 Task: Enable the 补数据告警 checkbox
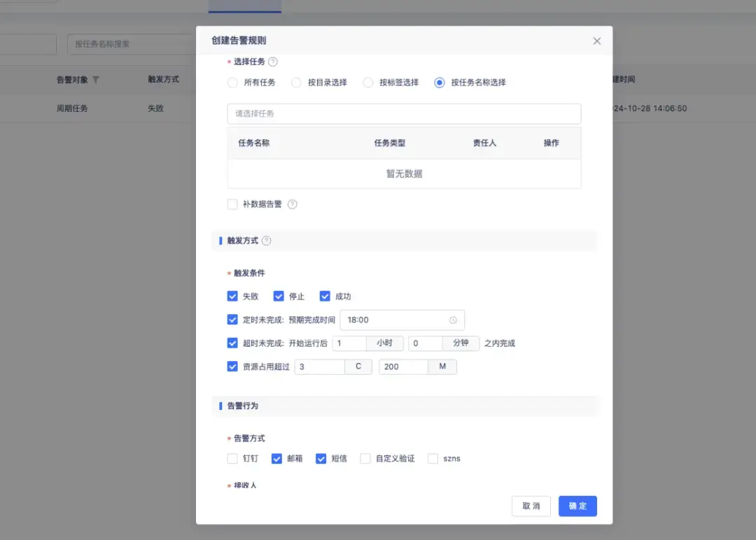[x=232, y=204]
